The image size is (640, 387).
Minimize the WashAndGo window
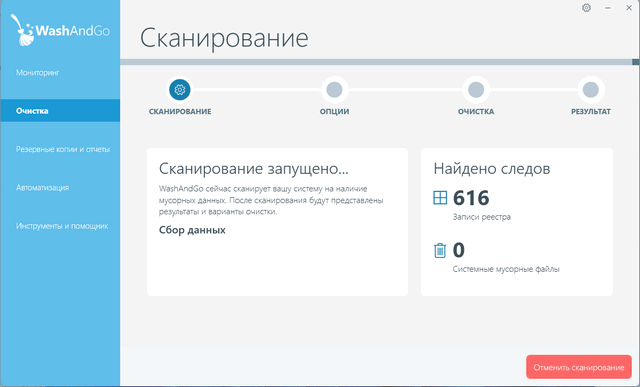[x=608, y=8]
